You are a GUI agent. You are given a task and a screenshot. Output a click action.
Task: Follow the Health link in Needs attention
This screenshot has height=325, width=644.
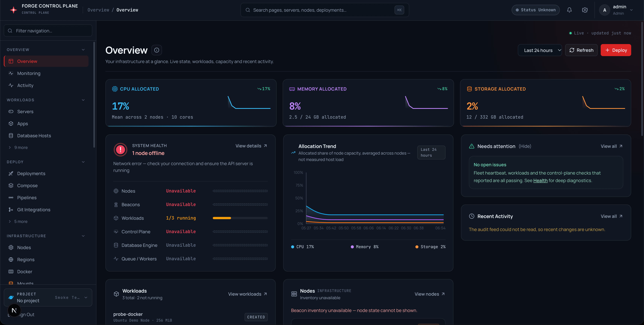click(540, 181)
